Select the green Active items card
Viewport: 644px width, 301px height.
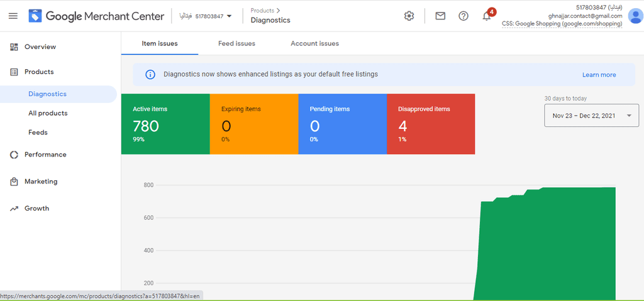tap(165, 124)
